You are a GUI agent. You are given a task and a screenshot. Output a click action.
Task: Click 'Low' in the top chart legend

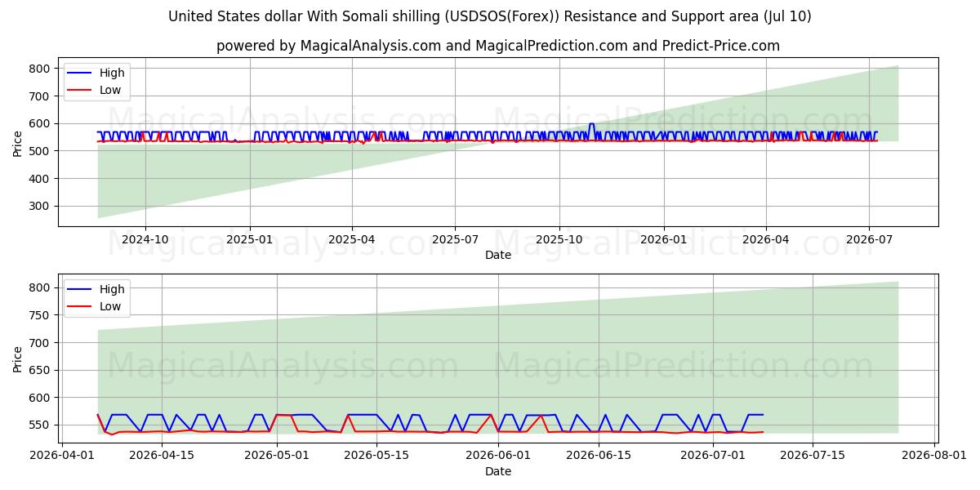click(110, 90)
